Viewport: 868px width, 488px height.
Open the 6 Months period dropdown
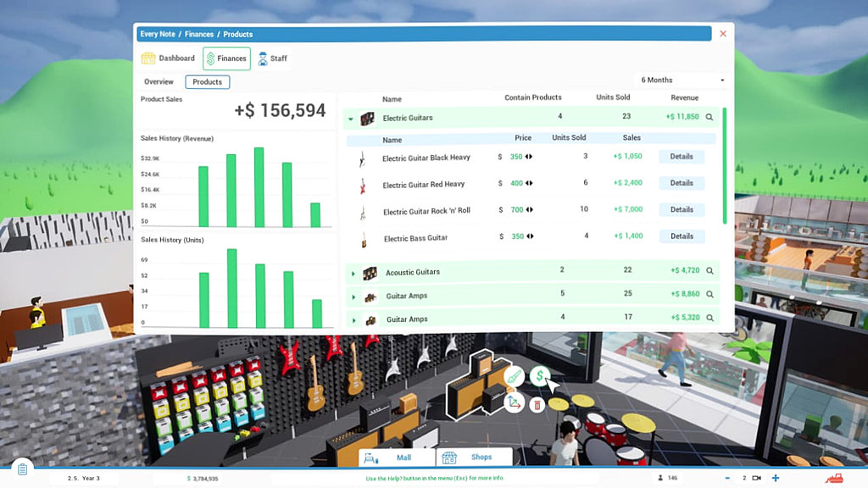coord(682,80)
